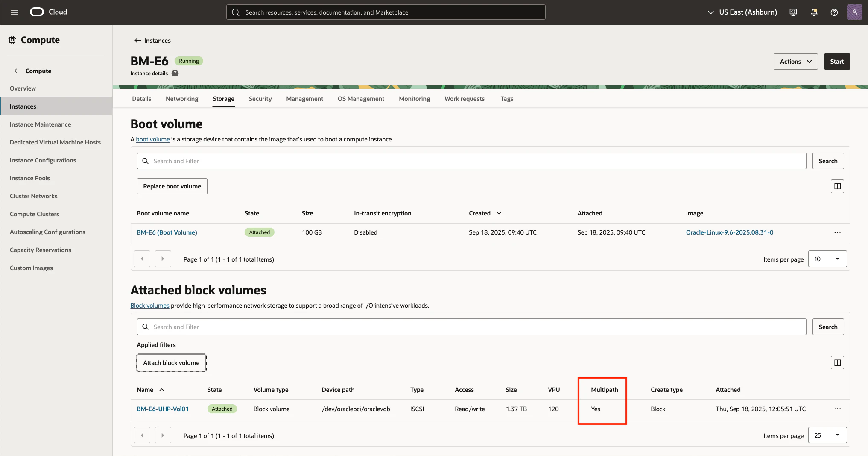This screenshot has height=456, width=868.
Task: Open column settings for block volumes table
Action: pos(837,363)
